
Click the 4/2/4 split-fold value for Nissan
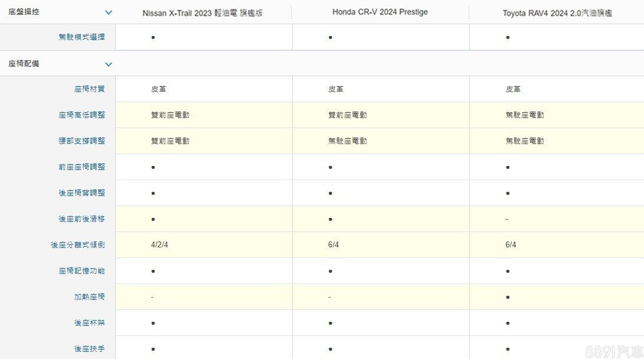click(159, 245)
